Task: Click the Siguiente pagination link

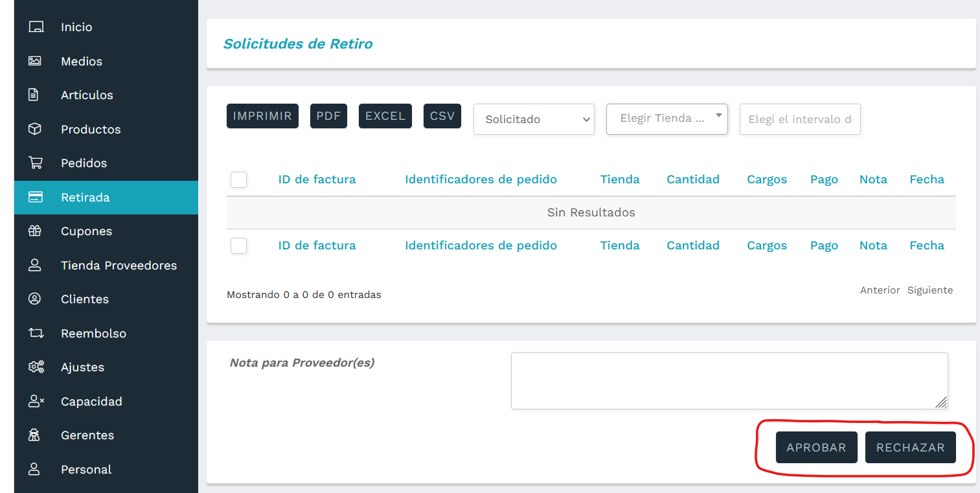Action: (930, 290)
